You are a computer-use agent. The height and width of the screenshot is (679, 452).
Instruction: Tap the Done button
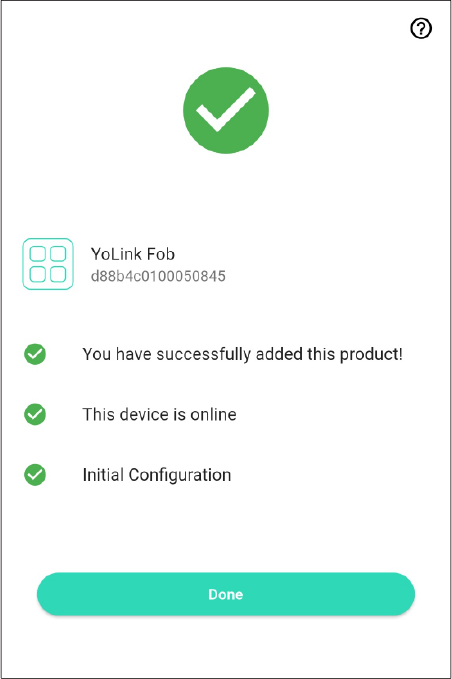pyautogui.click(x=226, y=594)
